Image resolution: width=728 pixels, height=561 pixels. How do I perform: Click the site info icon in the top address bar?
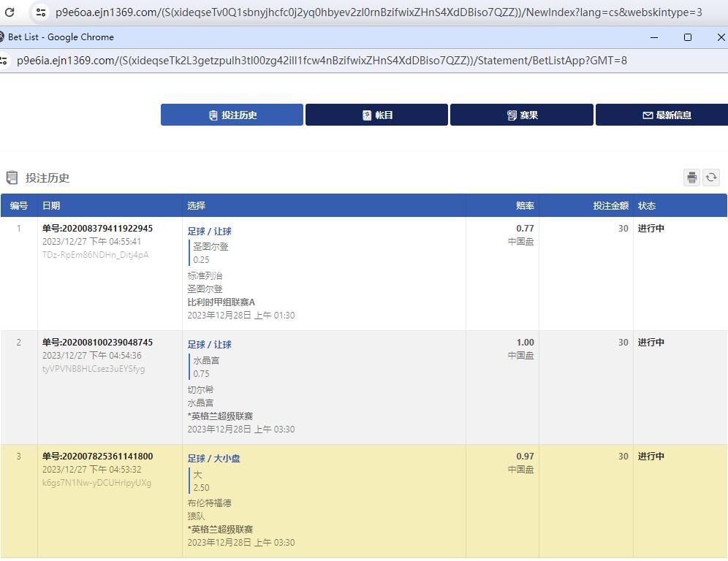(x=41, y=12)
